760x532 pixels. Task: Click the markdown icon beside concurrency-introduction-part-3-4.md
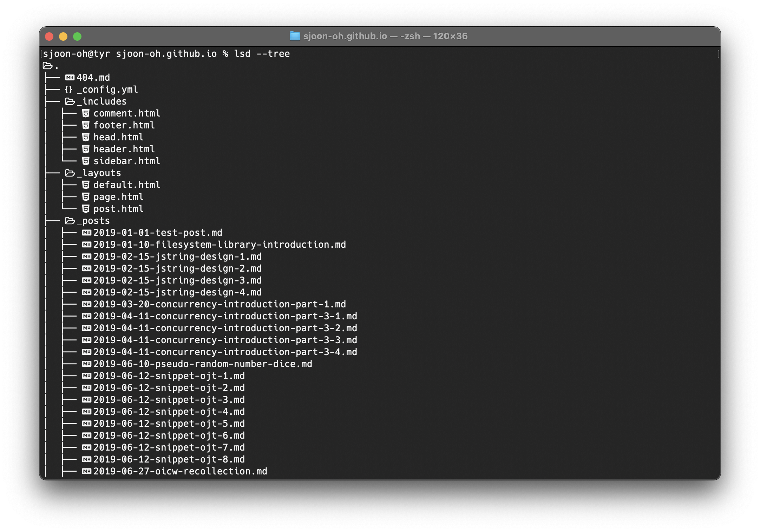tap(87, 352)
